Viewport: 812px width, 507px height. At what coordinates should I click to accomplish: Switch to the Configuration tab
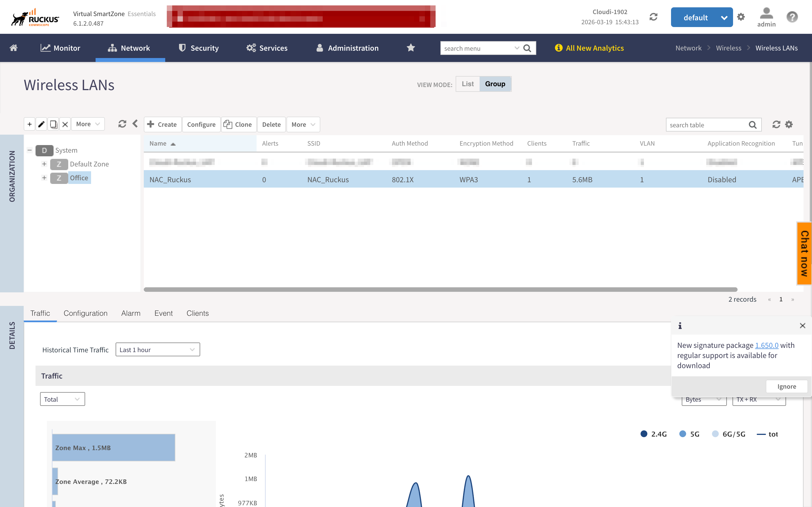tap(85, 313)
